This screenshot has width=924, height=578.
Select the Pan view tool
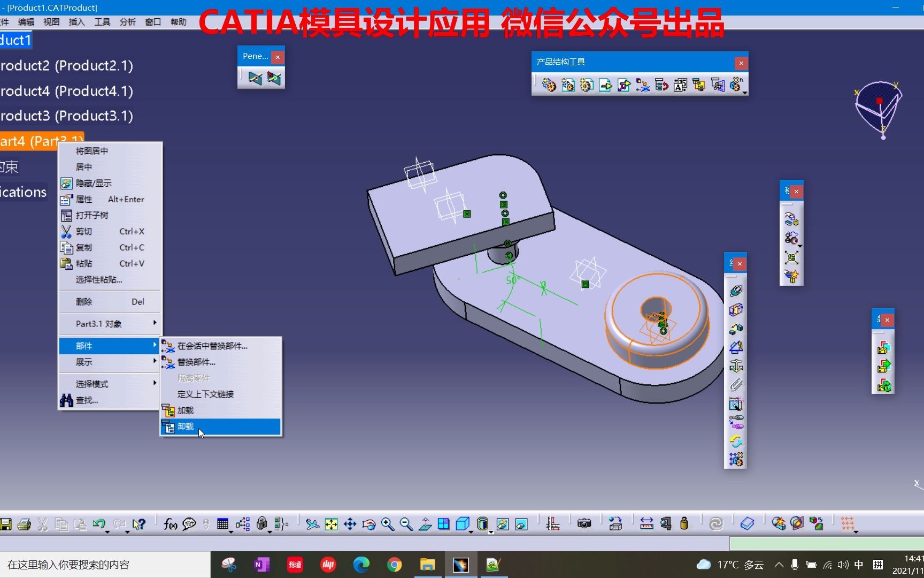tap(350, 524)
